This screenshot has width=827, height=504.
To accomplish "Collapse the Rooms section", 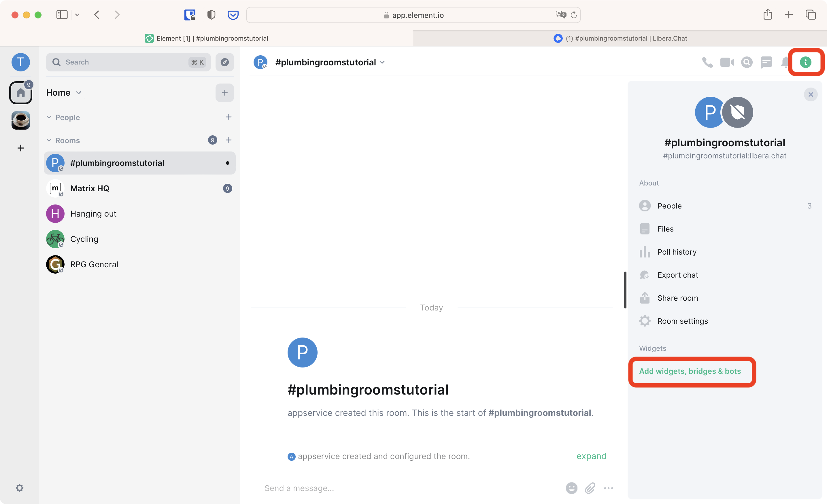I will point(49,140).
